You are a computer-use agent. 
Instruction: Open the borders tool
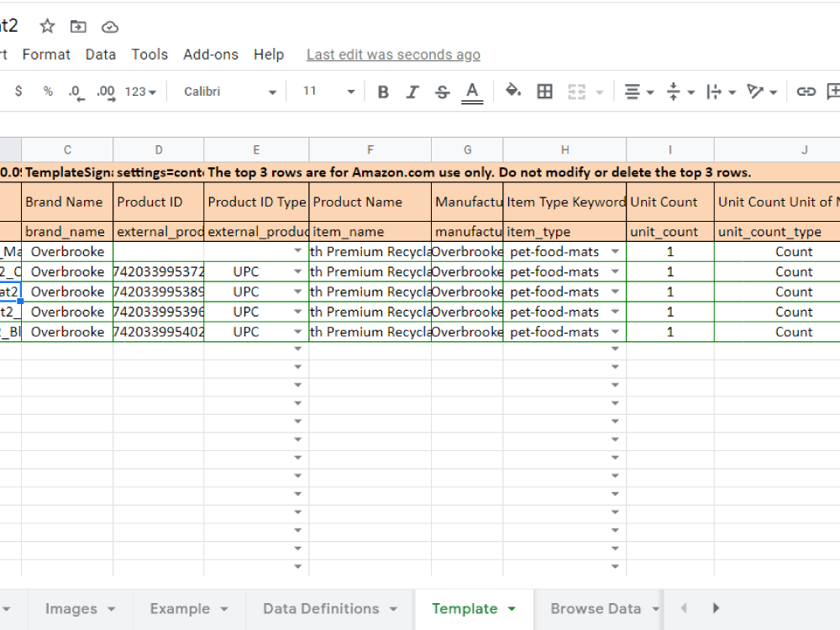[544, 91]
